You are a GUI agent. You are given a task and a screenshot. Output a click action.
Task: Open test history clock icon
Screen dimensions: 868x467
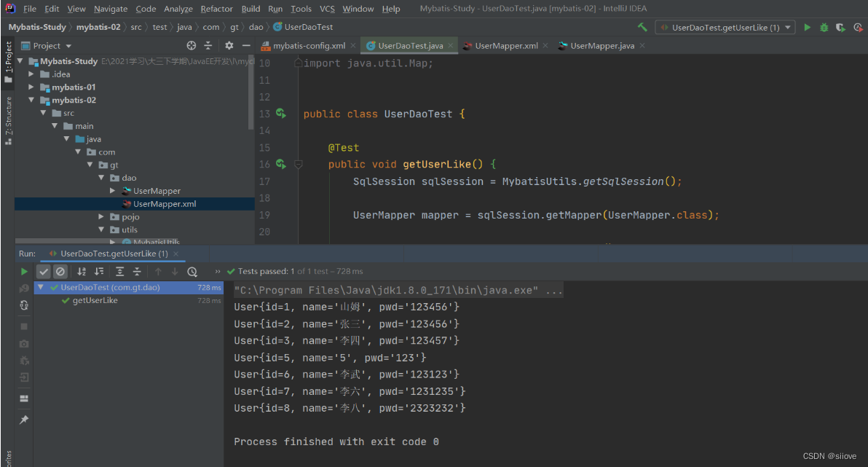click(x=192, y=272)
